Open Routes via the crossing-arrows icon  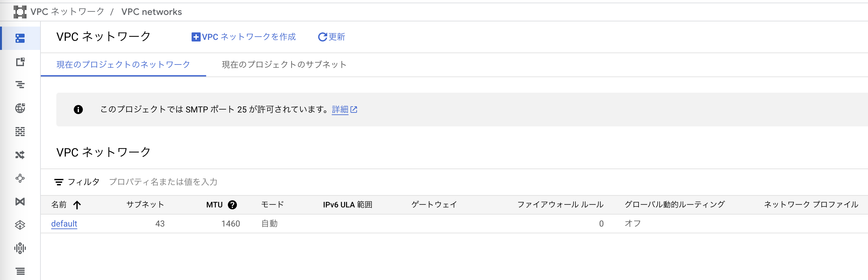(x=20, y=155)
